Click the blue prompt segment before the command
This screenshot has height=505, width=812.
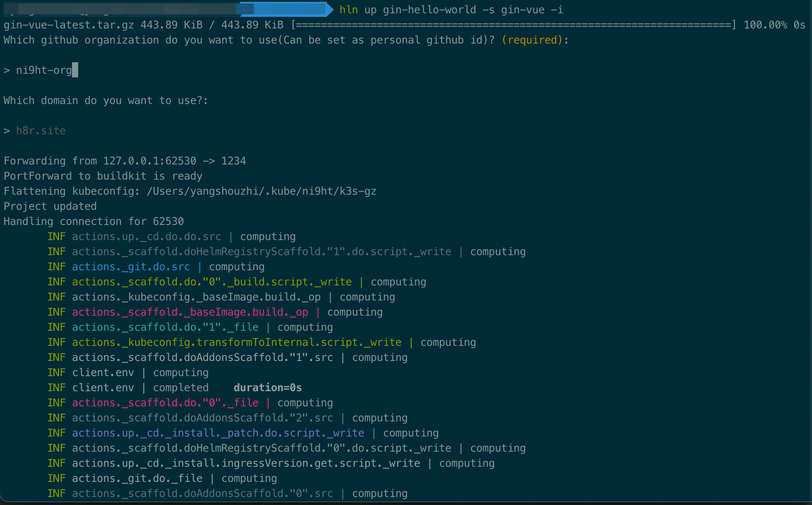coord(286,9)
